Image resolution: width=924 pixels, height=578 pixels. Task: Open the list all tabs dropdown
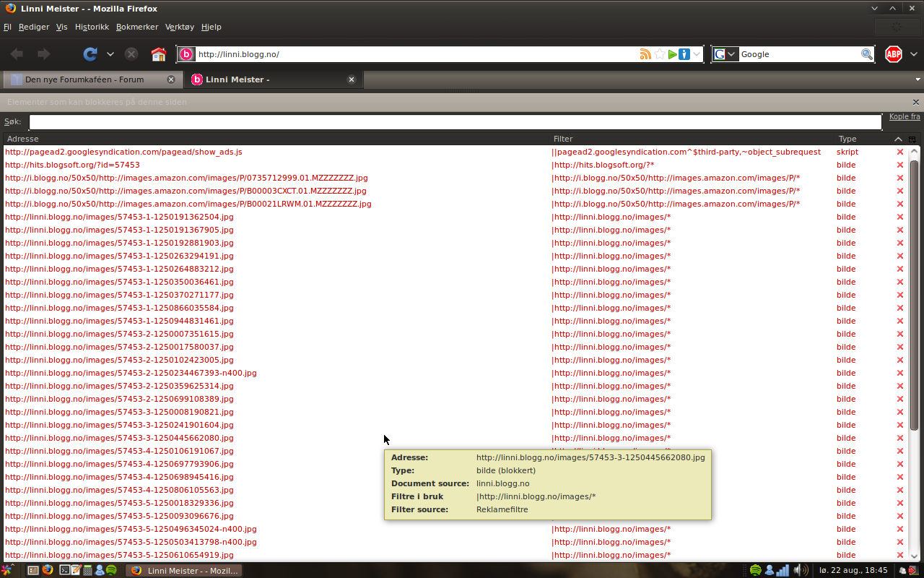[x=918, y=79]
